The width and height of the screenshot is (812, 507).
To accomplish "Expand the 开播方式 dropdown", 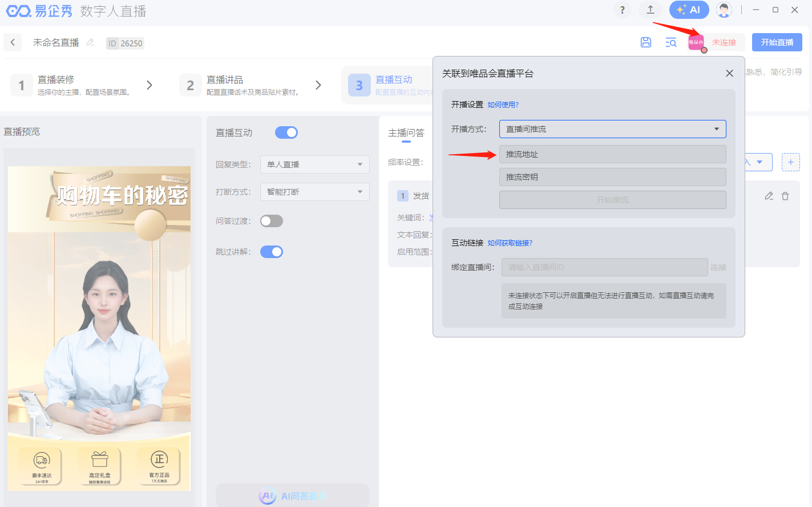I will point(612,129).
